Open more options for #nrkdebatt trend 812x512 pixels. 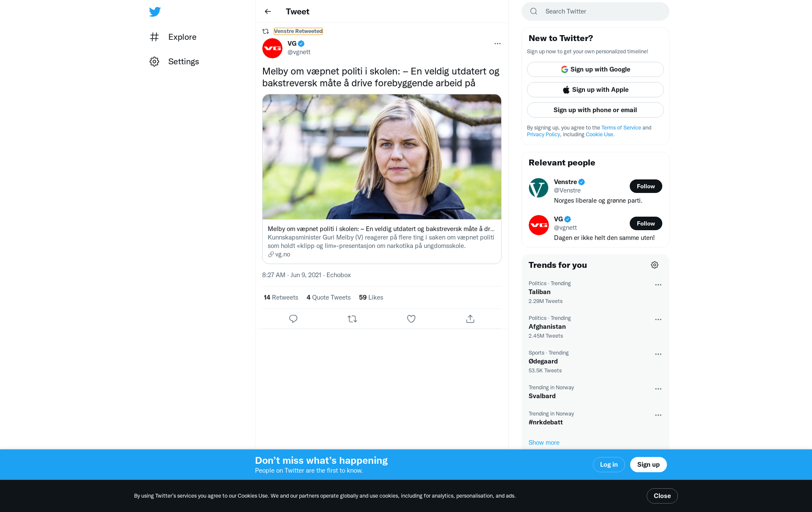coord(658,415)
